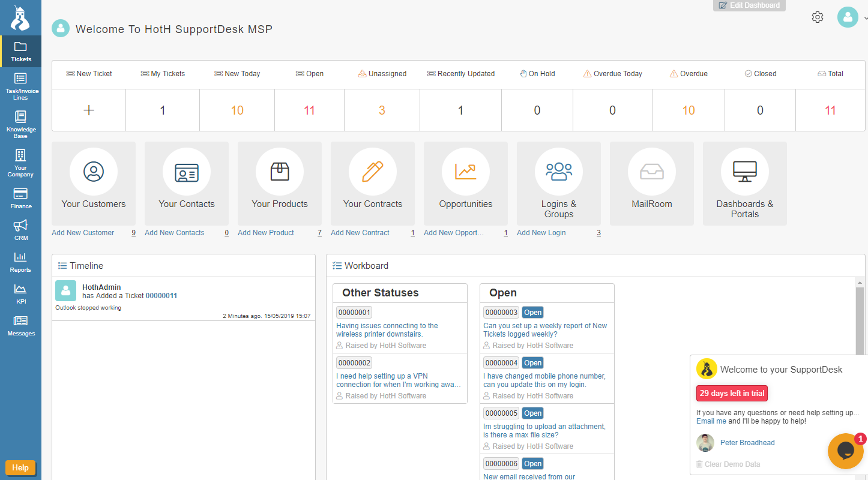Open Your Products tile
Viewport: 868px width, 480px height.
[x=280, y=183]
